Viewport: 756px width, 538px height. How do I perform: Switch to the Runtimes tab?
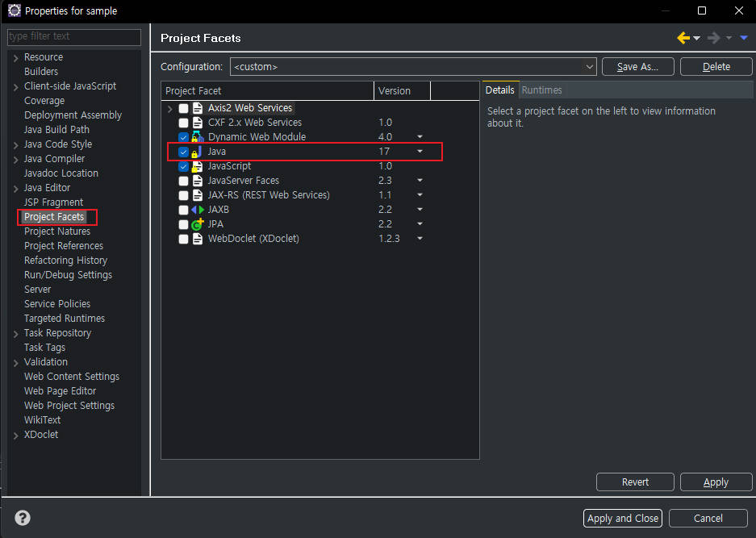coord(541,90)
